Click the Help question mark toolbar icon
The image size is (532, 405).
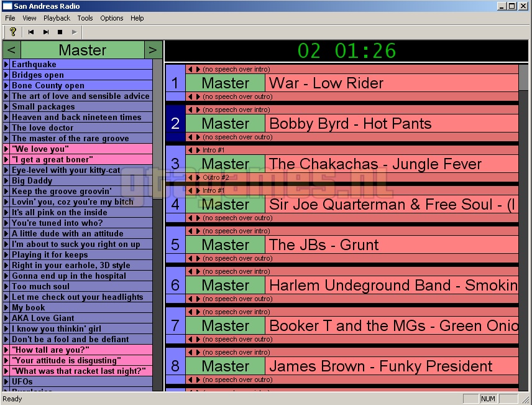[x=13, y=32]
